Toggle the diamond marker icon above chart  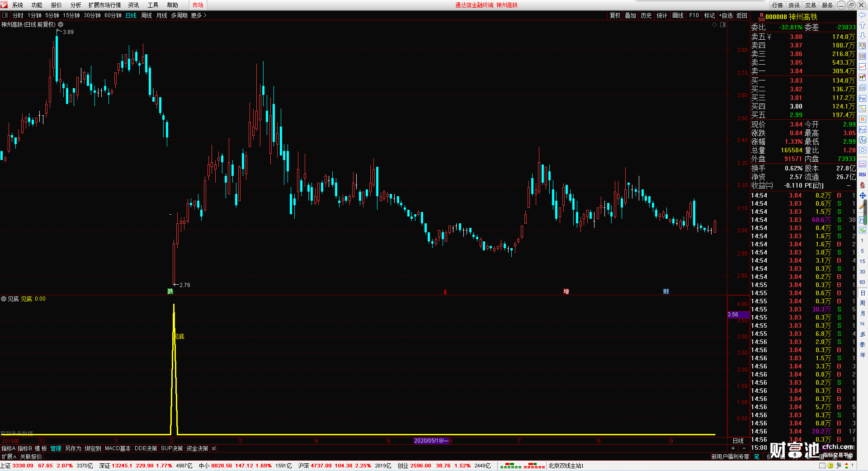point(715,25)
